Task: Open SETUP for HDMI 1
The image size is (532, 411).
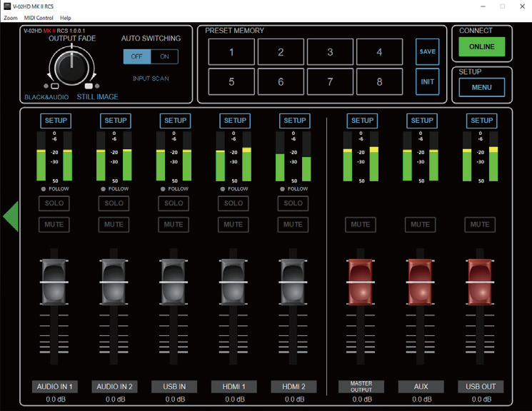Action: click(x=235, y=121)
